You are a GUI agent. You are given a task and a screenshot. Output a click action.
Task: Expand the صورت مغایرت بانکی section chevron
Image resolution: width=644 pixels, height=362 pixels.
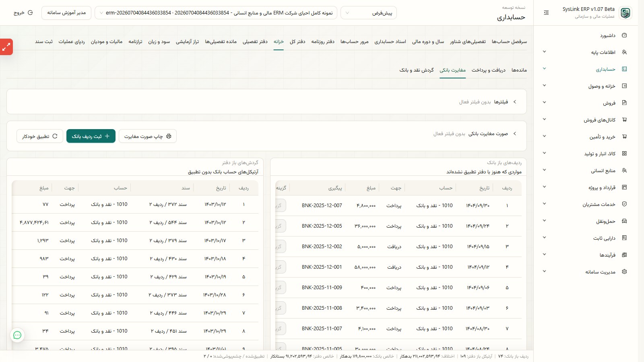point(515,134)
